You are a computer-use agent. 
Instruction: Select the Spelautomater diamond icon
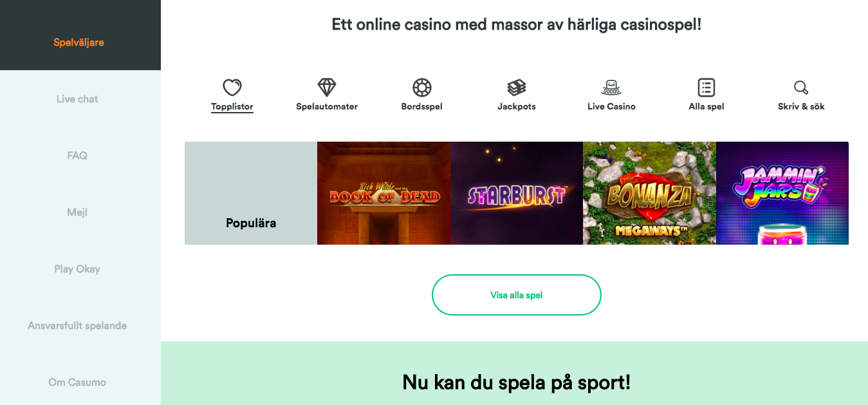point(327,88)
